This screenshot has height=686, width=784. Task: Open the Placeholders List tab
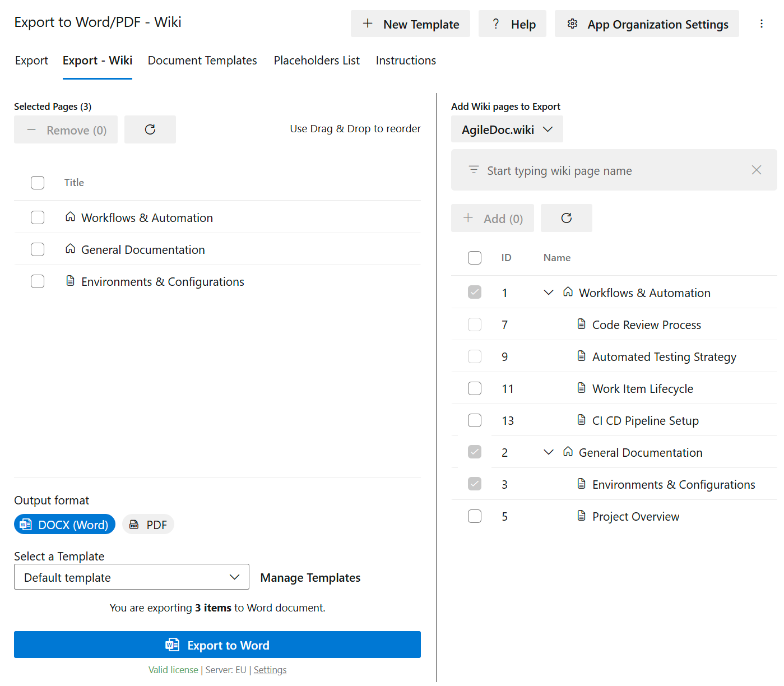click(317, 61)
